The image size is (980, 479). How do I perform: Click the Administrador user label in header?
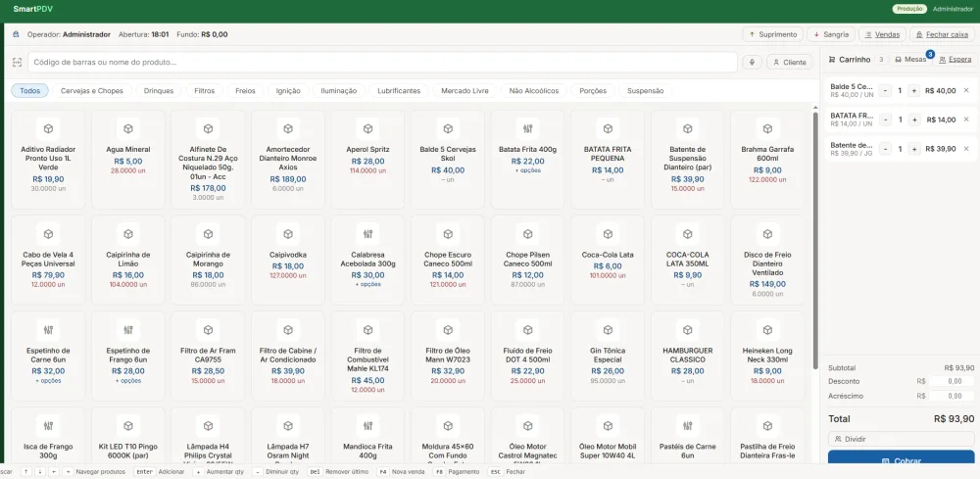point(953,9)
